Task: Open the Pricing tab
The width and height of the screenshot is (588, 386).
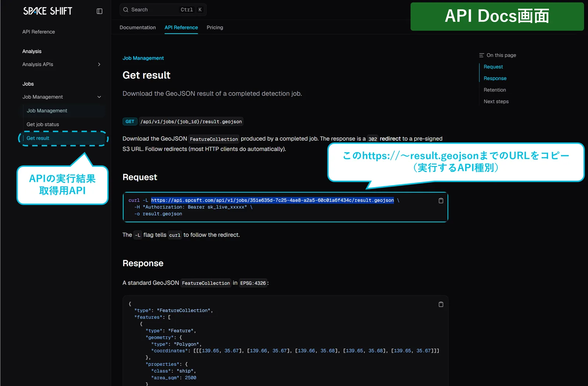Action: [215, 28]
